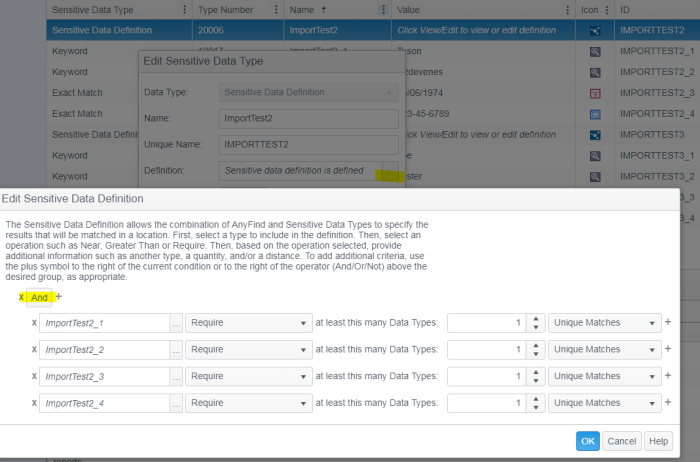The height and width of the screenshot is (462, 700).
Task: Add condition after ImportTest2_4 row
Action: 668,403
